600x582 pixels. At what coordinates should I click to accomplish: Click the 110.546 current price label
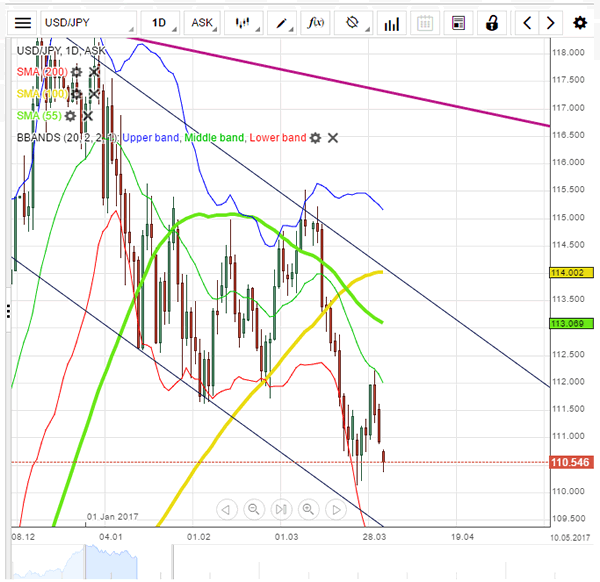point(571,462)
